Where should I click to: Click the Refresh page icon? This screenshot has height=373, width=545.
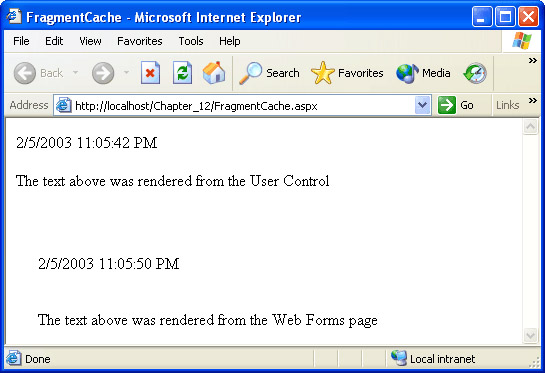click(182, 73)
